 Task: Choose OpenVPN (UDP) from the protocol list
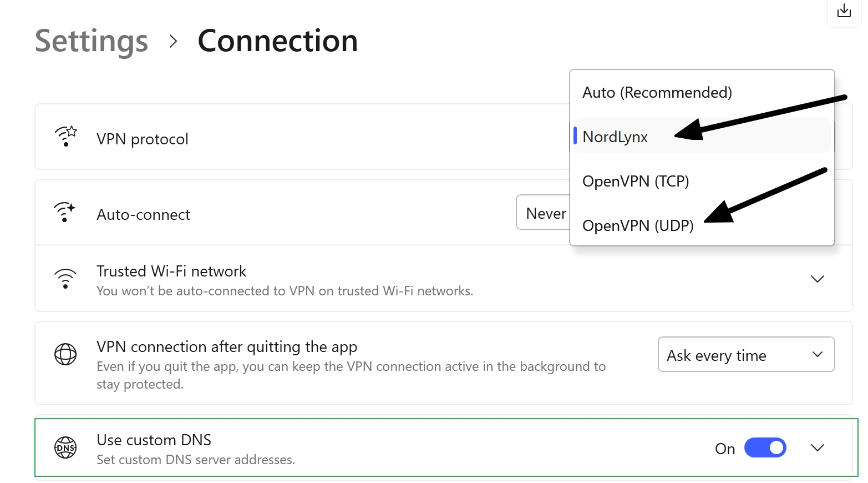click(x=637, y=225)
